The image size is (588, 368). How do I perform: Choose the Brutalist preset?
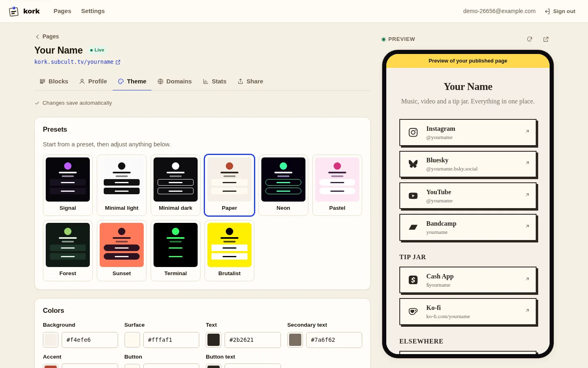point(229,251)
